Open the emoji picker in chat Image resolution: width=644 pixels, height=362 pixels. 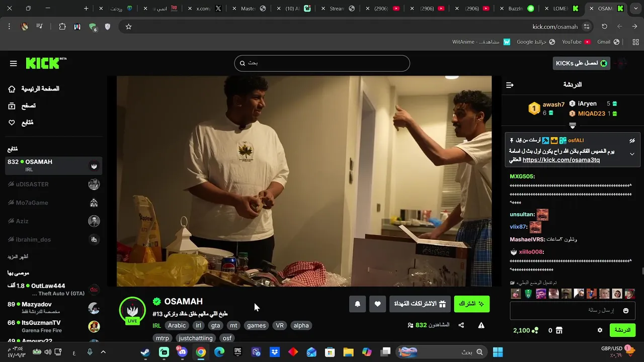[x=625, y=311]
